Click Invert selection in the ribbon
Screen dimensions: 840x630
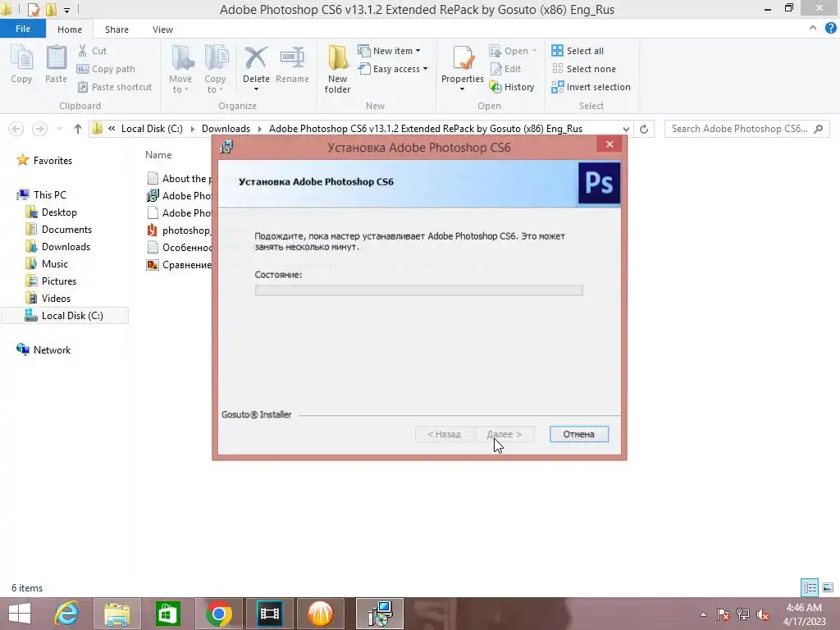pyautogui.click(x=591, y=87)
